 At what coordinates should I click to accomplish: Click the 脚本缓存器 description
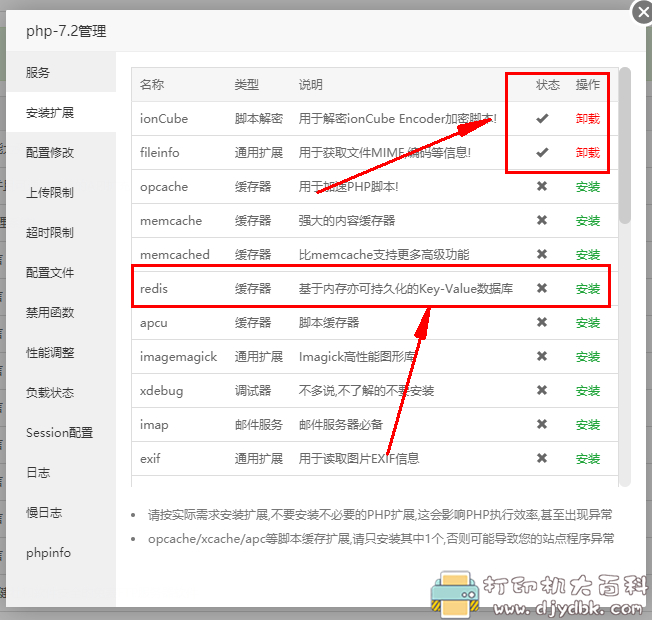click(328, 323)
